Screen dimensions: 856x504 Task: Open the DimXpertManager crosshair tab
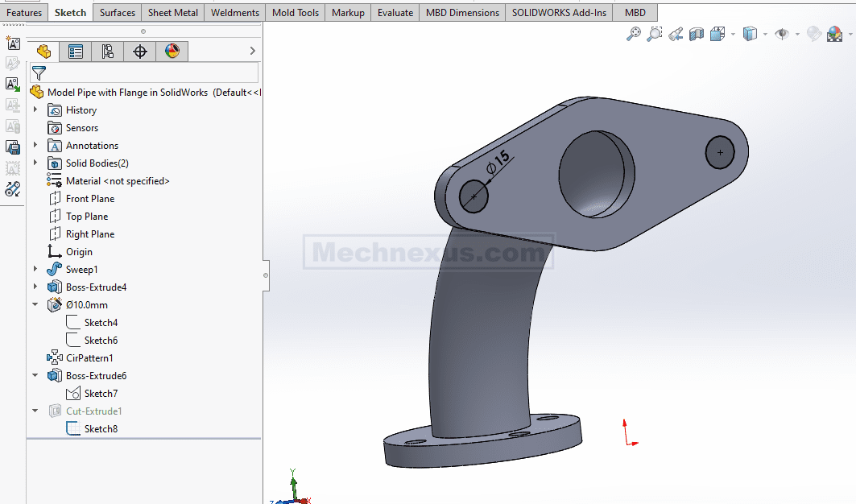tap(140, 52)
